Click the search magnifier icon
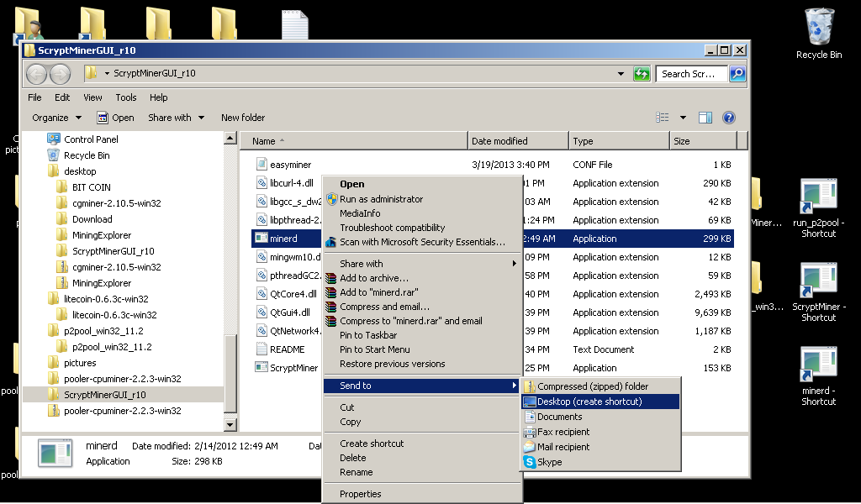The image size is (861, 504). (737, 73)
